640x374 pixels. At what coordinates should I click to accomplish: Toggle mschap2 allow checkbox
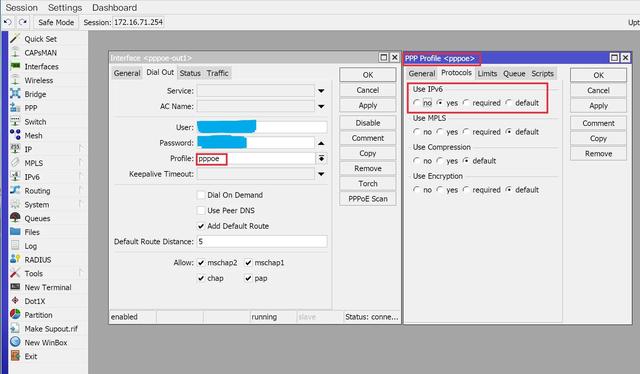coord(201,263)
